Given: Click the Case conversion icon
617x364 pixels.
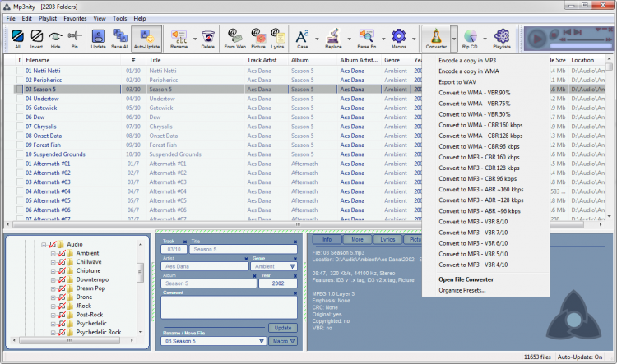Looking at the screenshot, I should (x=302, y=38).
